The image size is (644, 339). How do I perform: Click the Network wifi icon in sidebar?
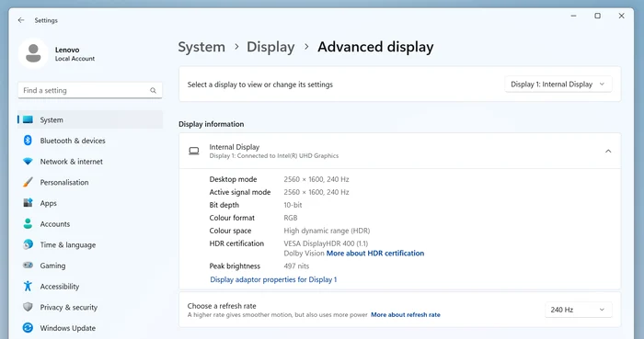click(x=28, y=162)
